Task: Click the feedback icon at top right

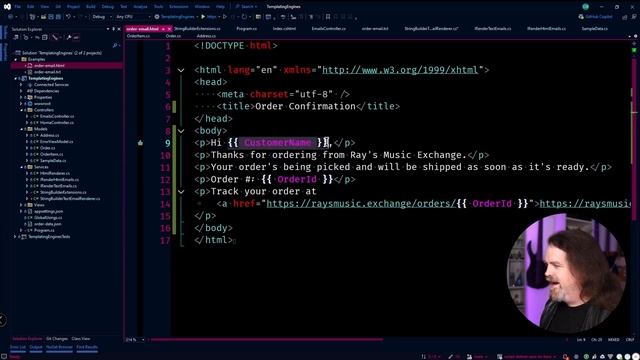Action: 633,17
